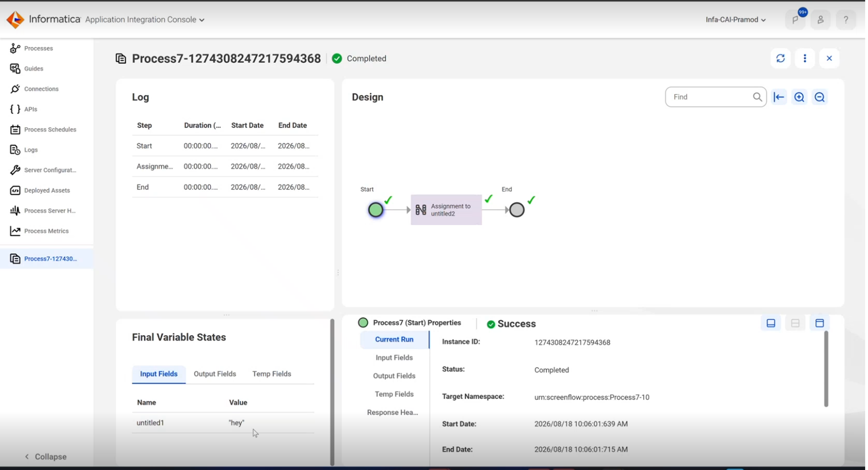Click the user profile icon

[x=820, y=20]
